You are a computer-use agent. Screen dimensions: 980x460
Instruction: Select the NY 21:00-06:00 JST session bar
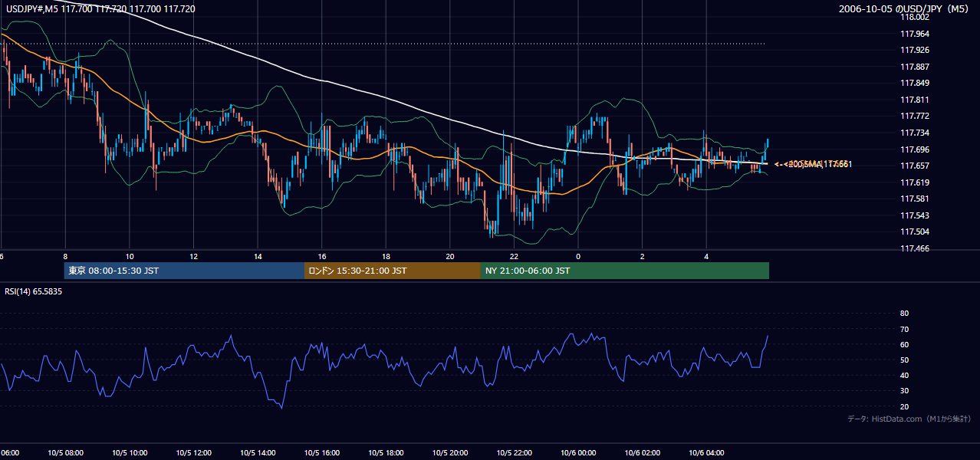click(625, 271)
